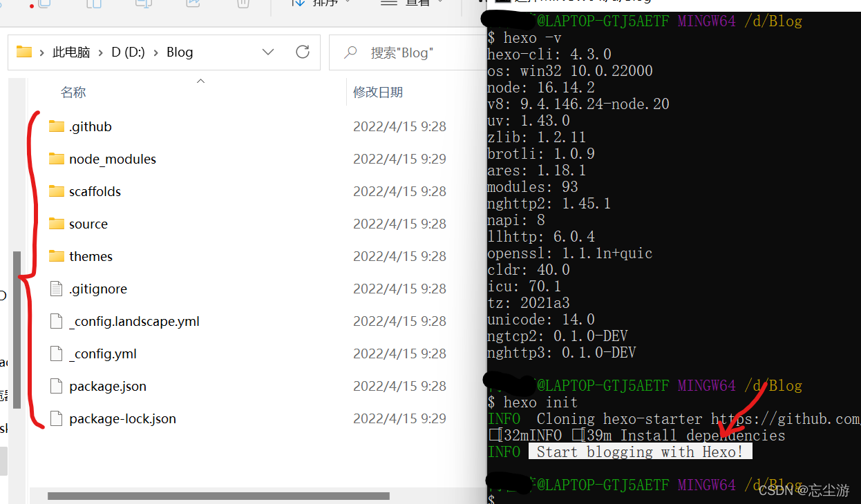Select the _config.landscape.yml file name
Viewport: 861px width, 504px height.
(134, 321)
